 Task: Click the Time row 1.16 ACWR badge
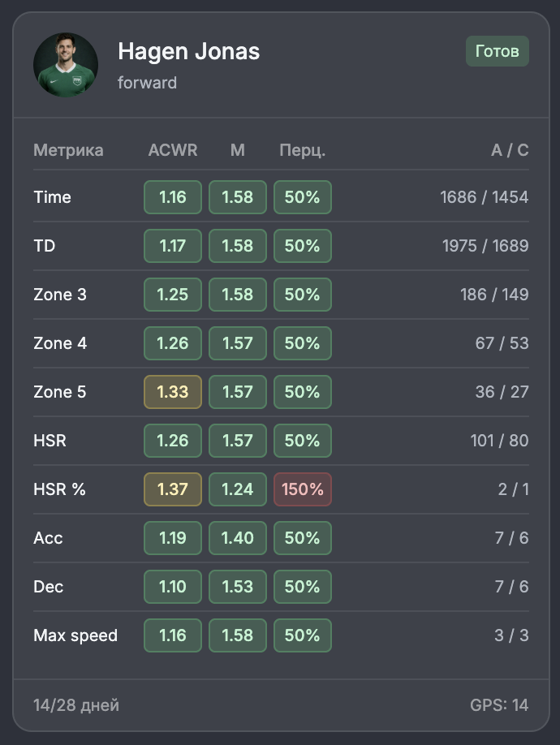pyautogui.click(x=173, y=197)
